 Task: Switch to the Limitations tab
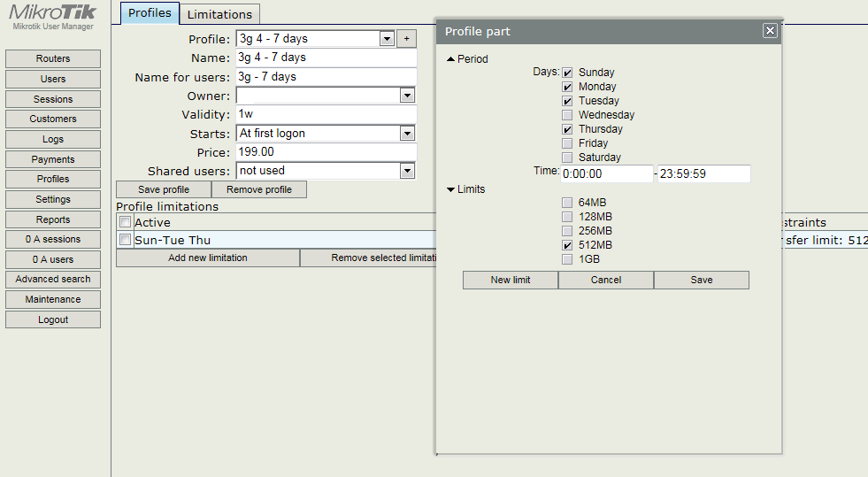[219, 14]
